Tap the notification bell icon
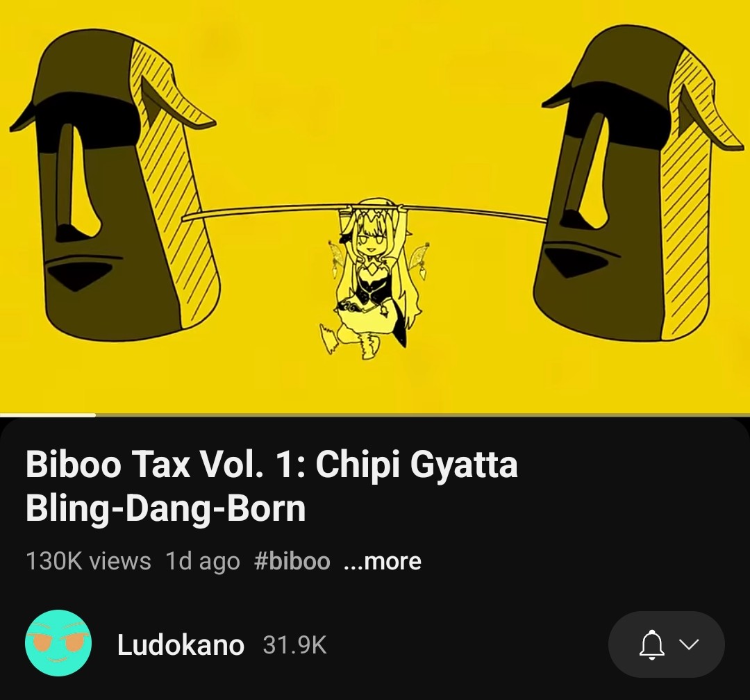 click(651, 644)
